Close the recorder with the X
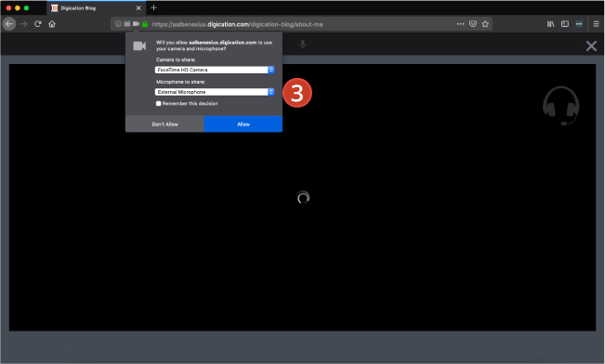The height and width of the screenshot is (364, 605). tap(591, 46)
